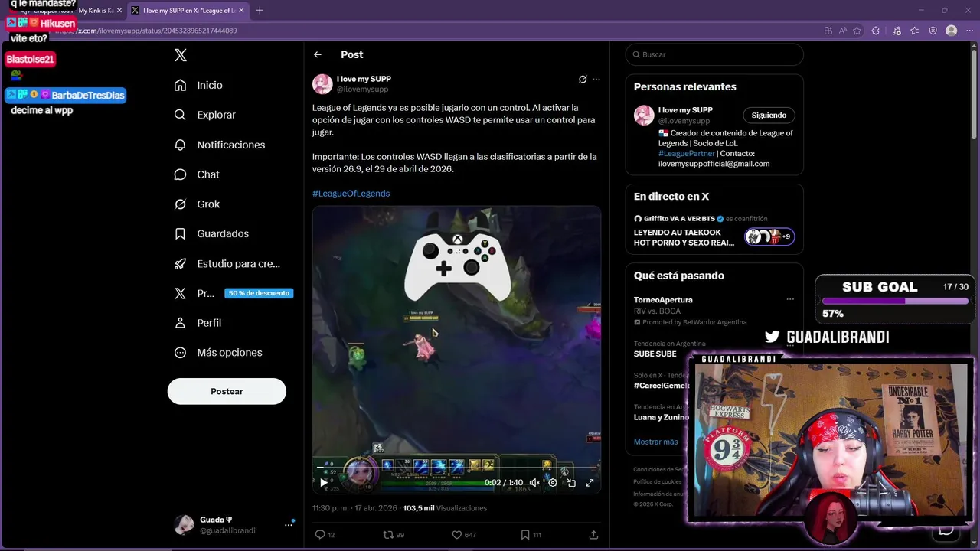Click the Grok icon on the post
Image resolution: width=980 pixels, height=551 pixels.
[583, 79]
